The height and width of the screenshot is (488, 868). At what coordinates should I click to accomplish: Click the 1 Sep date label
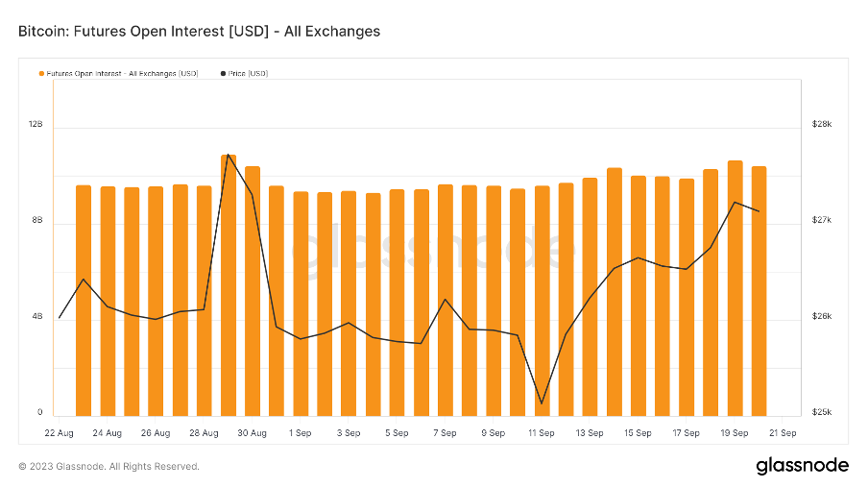(x=301, y=433)
